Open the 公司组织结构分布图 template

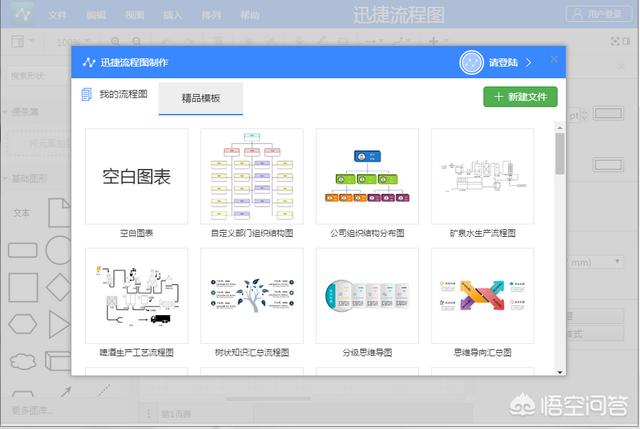tap(366, 176)
